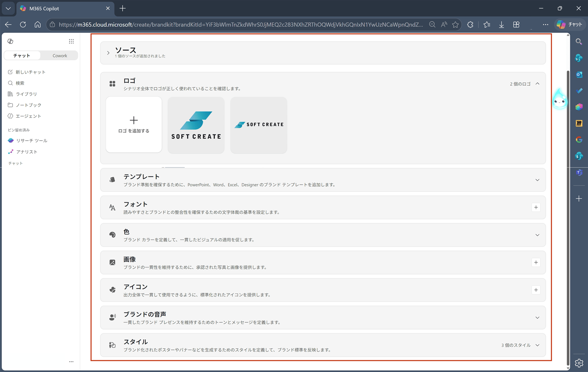
Task: Click the 2 個のロゴ label
Action: 520,84
